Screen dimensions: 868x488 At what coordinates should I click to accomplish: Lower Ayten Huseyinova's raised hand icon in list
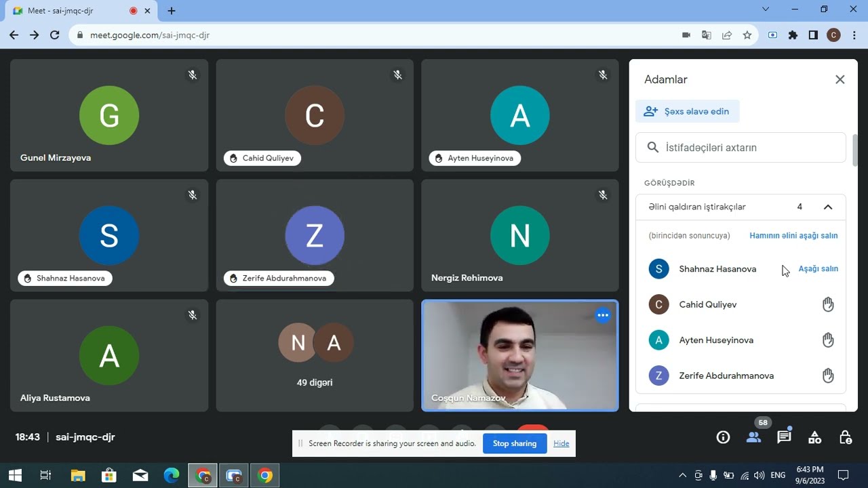tap(828, 340)
